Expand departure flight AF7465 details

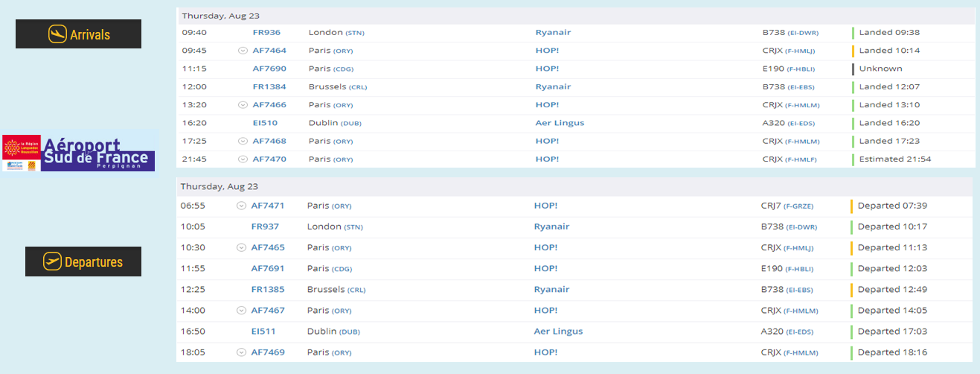pos(241,247)
